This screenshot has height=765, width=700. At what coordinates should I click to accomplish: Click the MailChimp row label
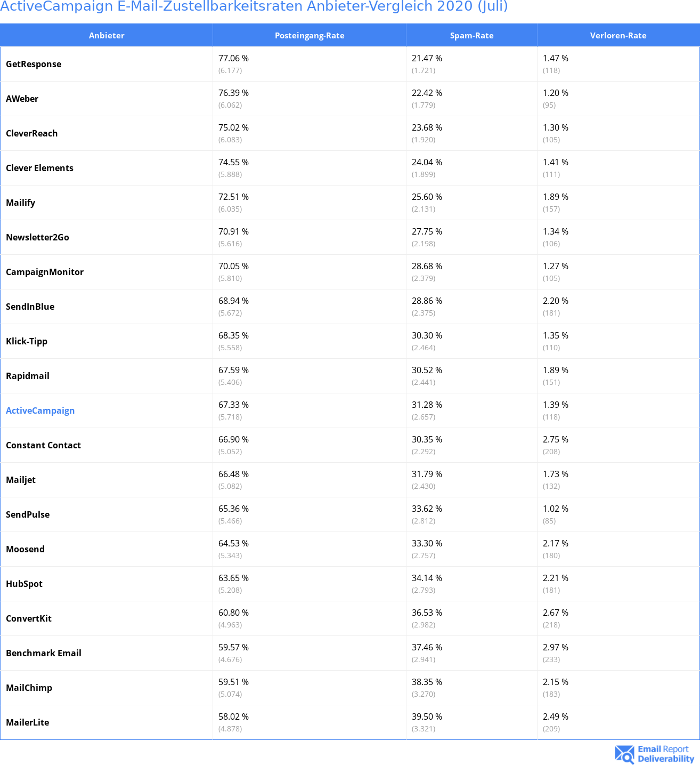pyautogui.click(x=29, y=688)
